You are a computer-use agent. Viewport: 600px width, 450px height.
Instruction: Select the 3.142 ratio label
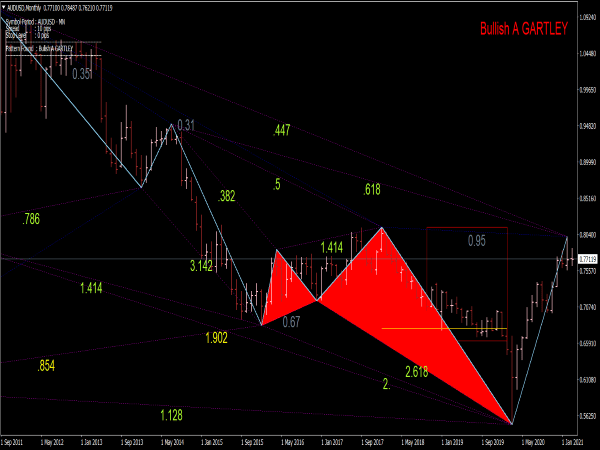201,266
